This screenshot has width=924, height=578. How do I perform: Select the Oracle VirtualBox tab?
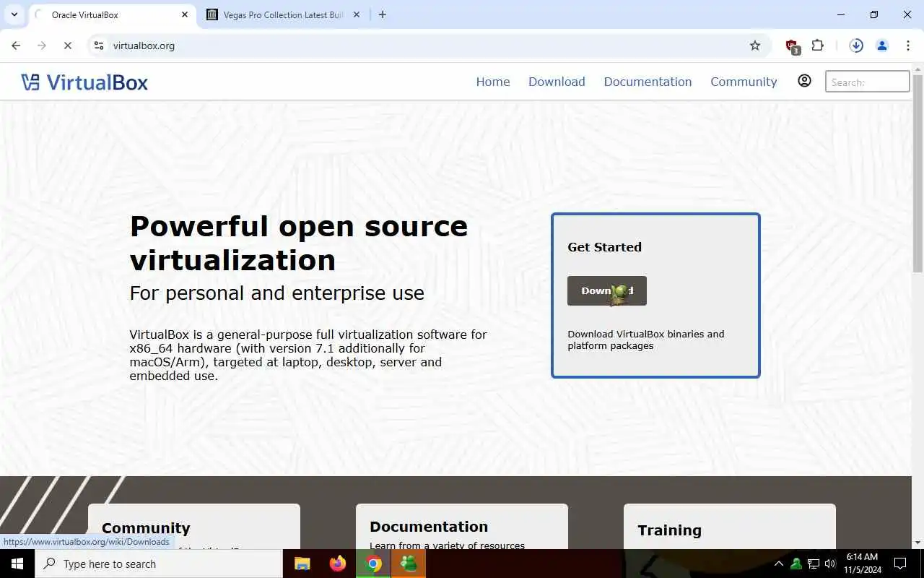[112, 14]
